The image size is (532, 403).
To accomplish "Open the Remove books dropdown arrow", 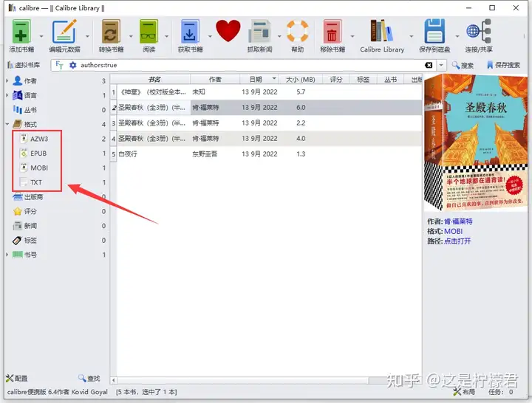I will [x=352, y=36].
